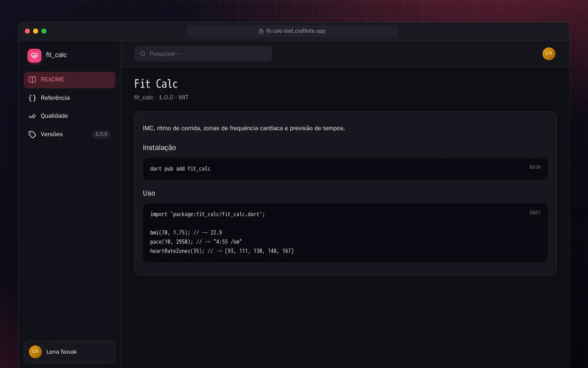Click the fit_calc sidebar title

(x=57, y=55)
